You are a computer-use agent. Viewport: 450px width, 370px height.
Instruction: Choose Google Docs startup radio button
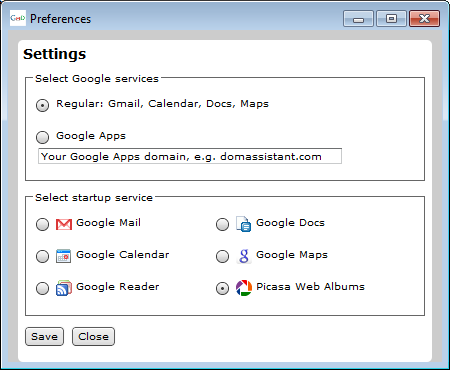tap(222, 224)
